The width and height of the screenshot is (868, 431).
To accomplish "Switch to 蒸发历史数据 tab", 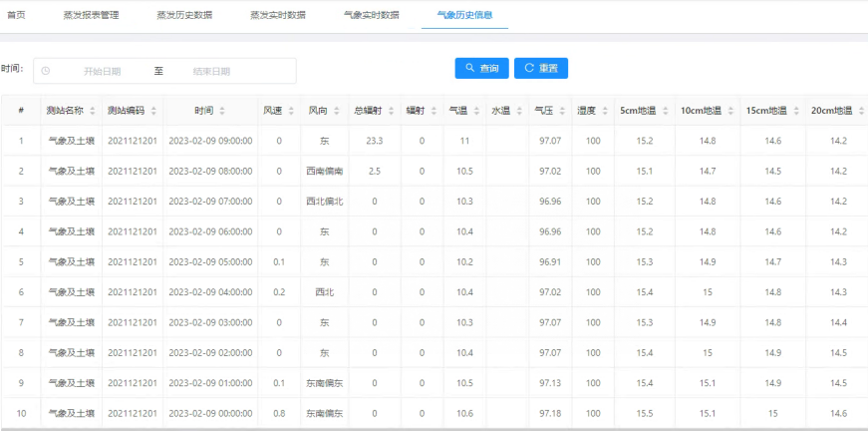I will coord(184,15).
